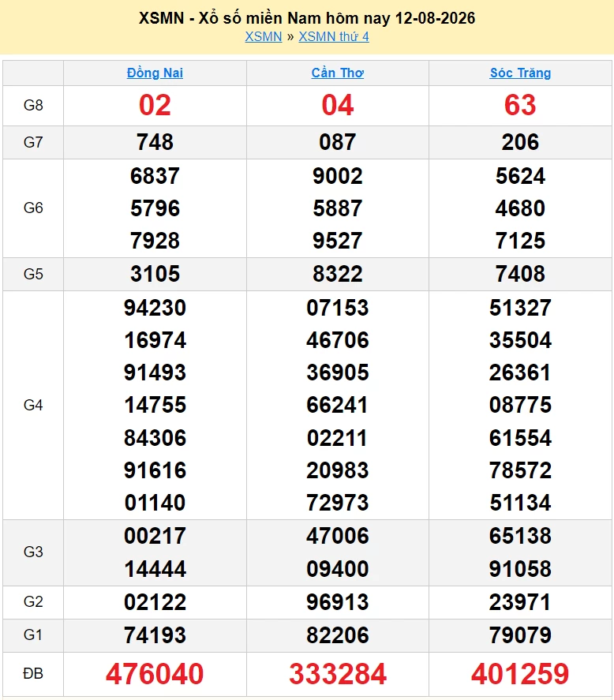This screenshot has width=614, height=700.
Task: Select the G5 row label
Action: [x=33, y=274]
